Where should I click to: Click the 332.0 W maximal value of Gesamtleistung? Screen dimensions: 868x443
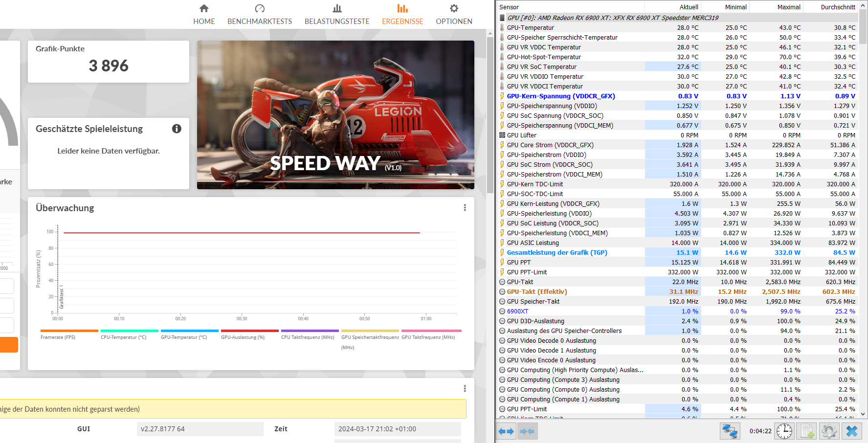tap(787, 252)
